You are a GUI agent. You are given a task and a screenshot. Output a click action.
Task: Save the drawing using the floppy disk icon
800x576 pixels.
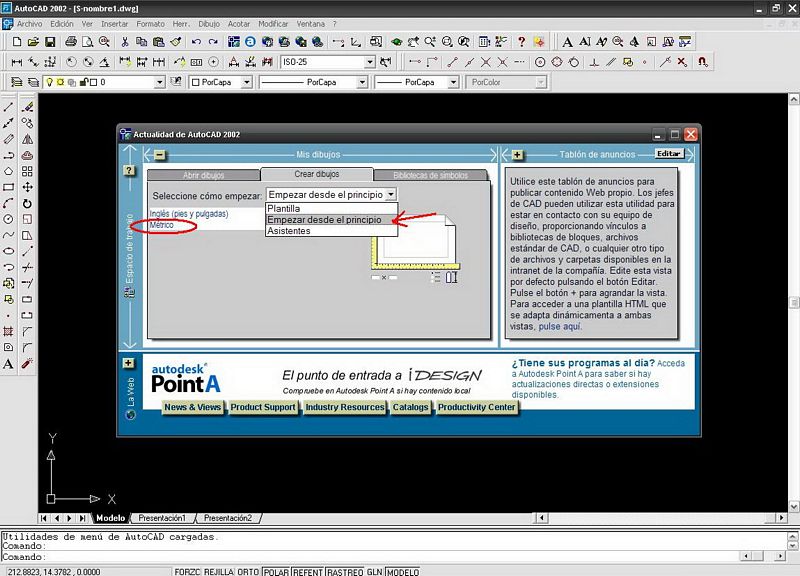(x=50, y=42)
